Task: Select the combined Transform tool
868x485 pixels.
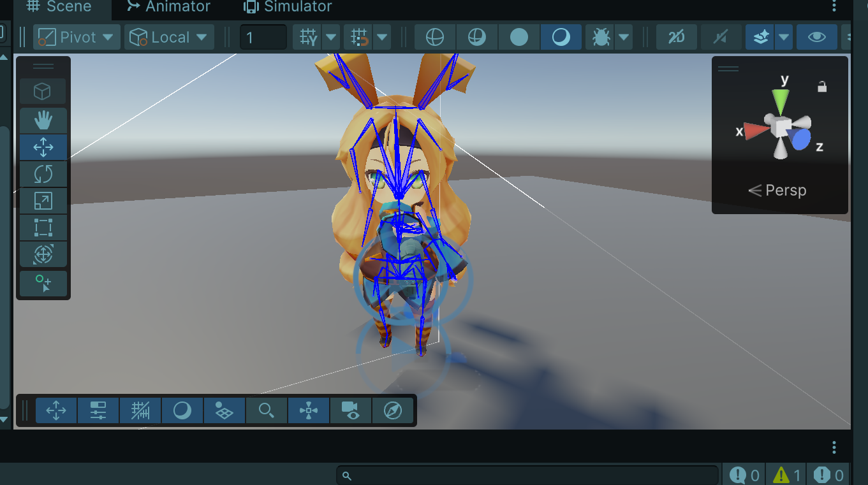Action: coord(43,254)
